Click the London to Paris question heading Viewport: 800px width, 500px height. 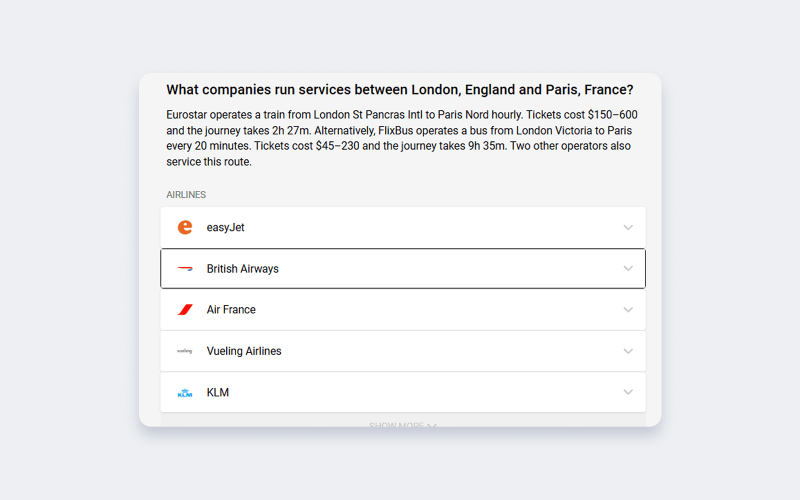coord(400,90)
